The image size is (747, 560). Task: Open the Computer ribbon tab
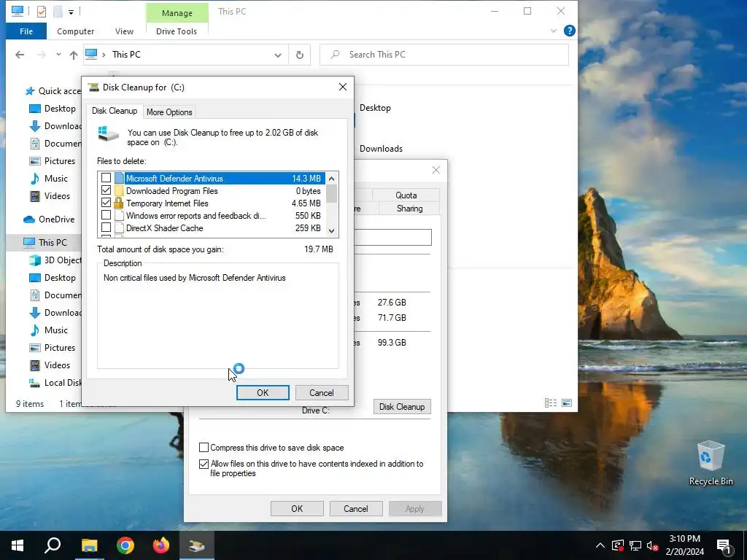[75, 31]
